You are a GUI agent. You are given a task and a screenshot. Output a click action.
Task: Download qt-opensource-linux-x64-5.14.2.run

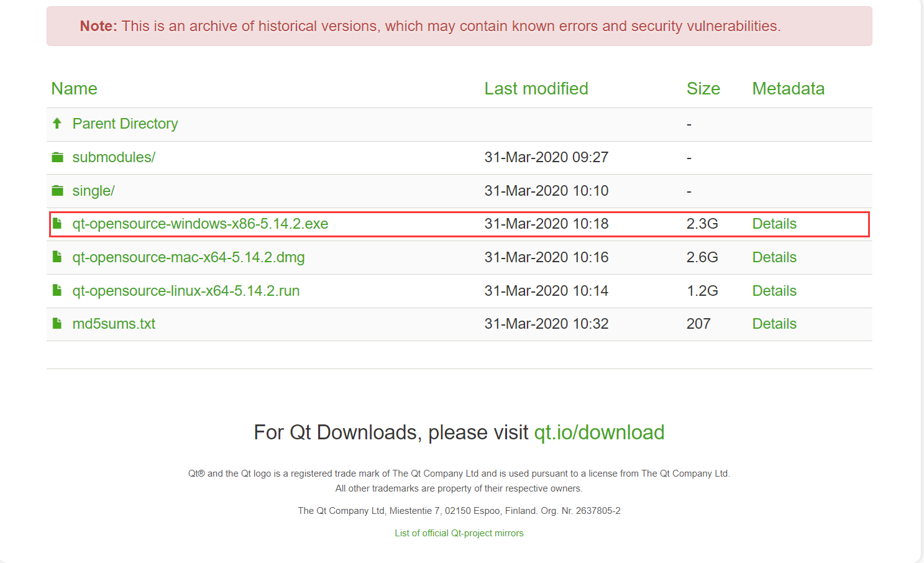tap(186, 291)
